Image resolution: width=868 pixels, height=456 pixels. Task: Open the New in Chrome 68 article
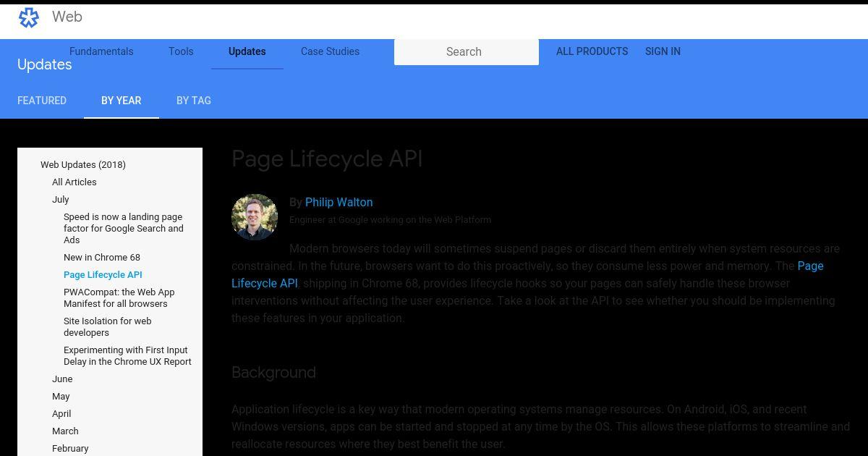pyautogui.click(x=102, y=258)
